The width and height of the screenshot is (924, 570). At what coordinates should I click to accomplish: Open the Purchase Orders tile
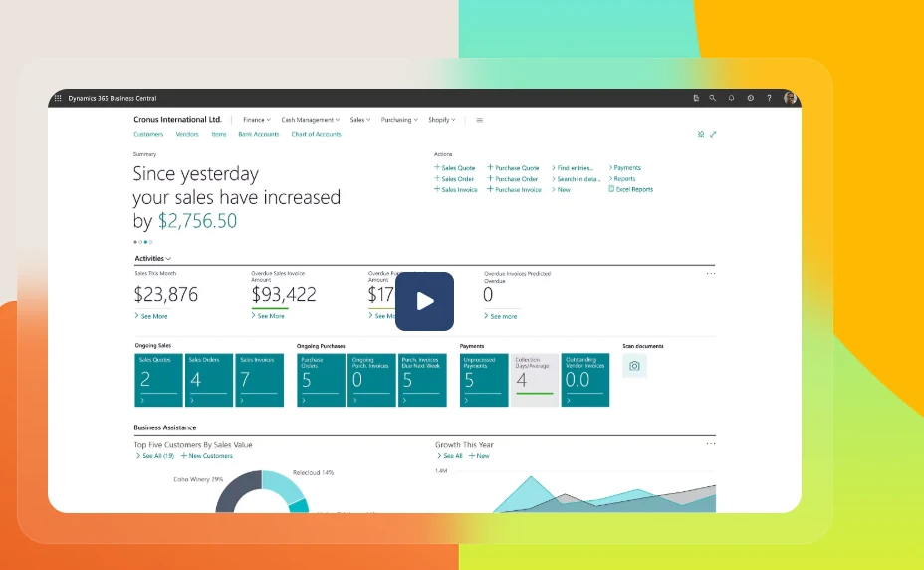pos(322,380)
